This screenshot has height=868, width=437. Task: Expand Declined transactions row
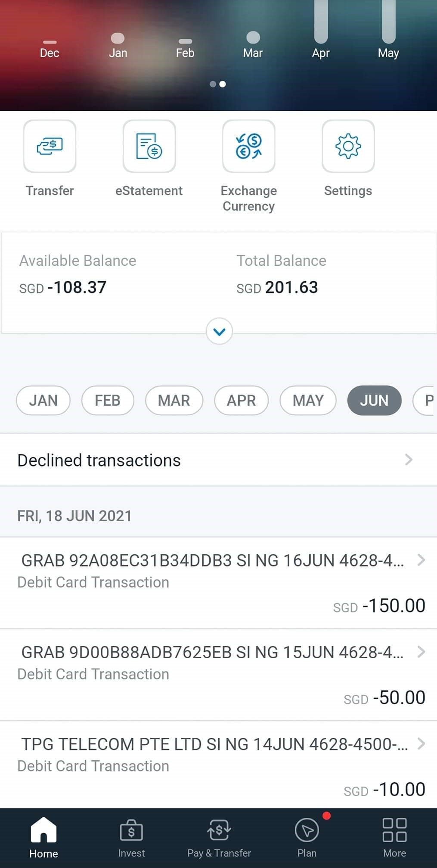pyautogui.click(x=218, y=460)
